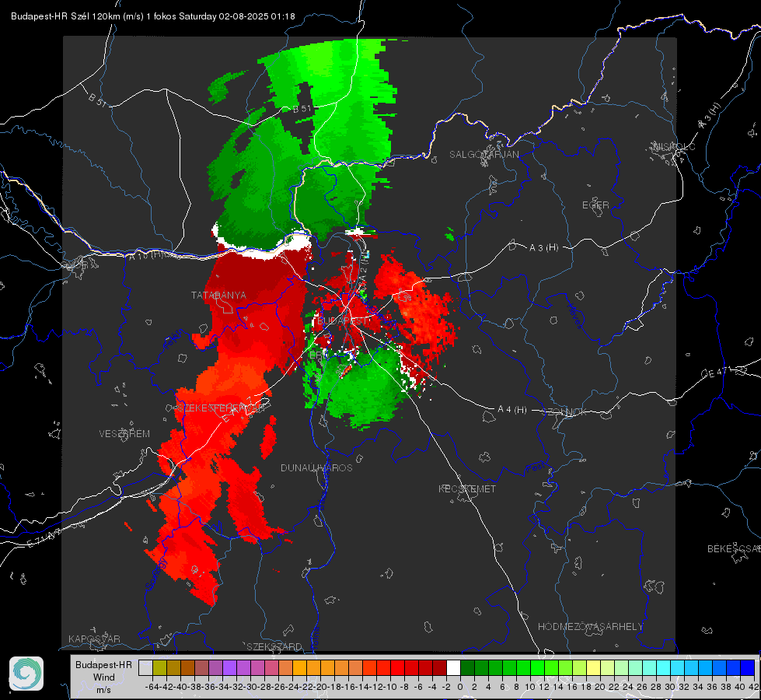Click the KECSKEMÉT city label
Image resolution: width=761 pixels, height=700 pixels.
point(467,488)
